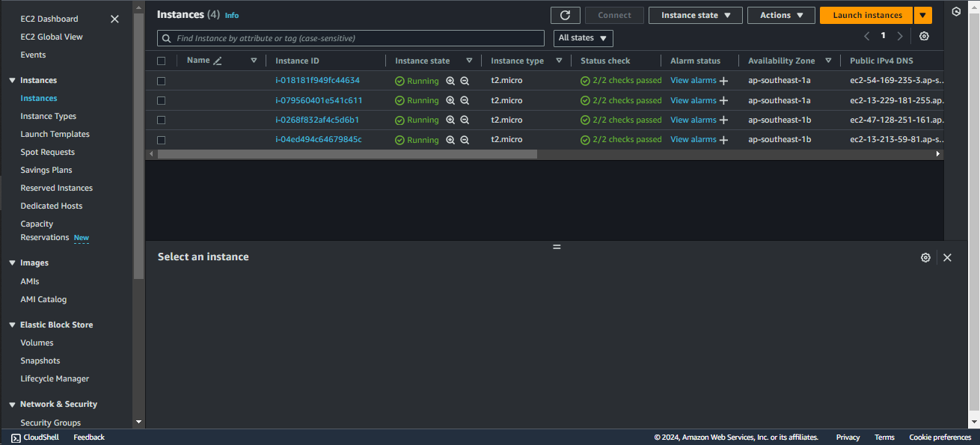Collapse the Instances sidebar section
The image size is (980, 445).
12,80
